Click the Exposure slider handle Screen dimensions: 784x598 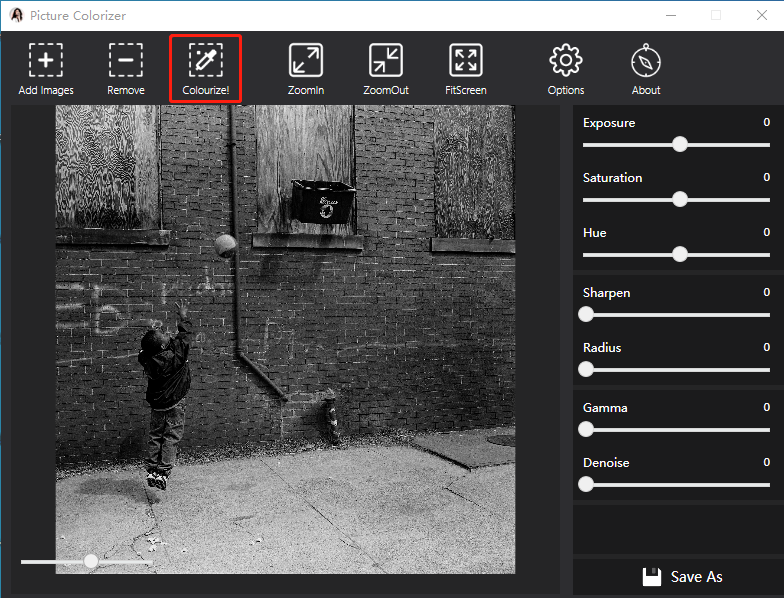pos(680,144)
